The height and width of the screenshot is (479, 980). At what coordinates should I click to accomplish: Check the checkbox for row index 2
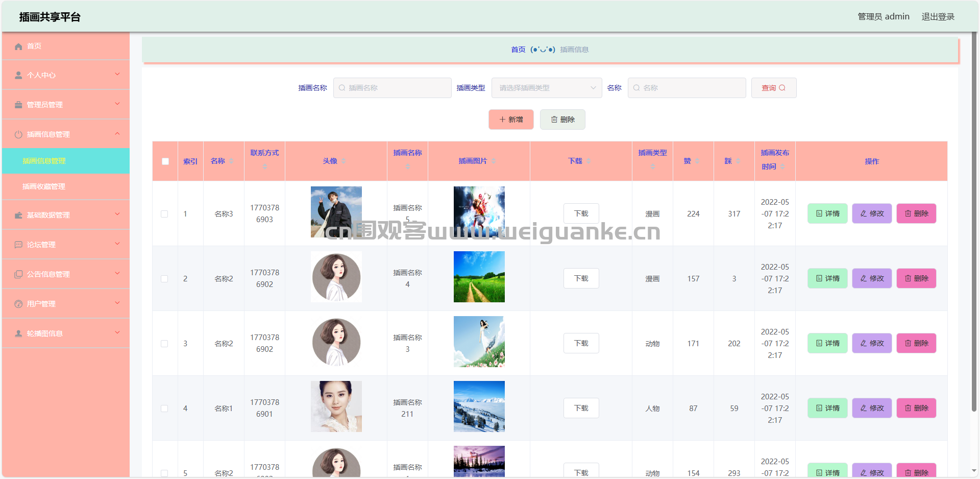(x=164, y=279)
